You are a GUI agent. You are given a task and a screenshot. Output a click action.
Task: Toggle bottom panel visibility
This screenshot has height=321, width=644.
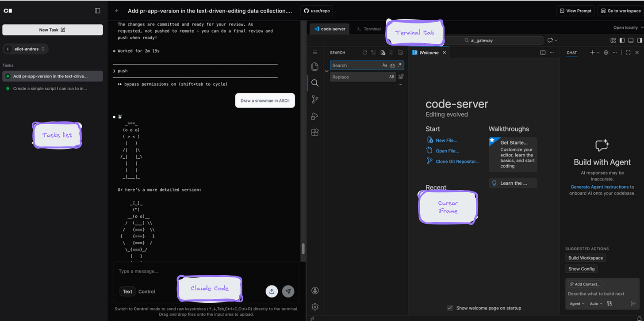[631, 40]
